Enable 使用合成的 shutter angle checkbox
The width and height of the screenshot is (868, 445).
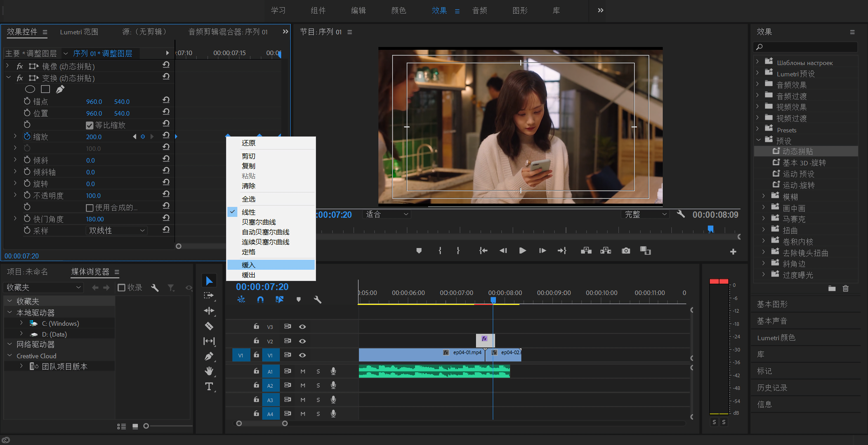click(89, 208)
